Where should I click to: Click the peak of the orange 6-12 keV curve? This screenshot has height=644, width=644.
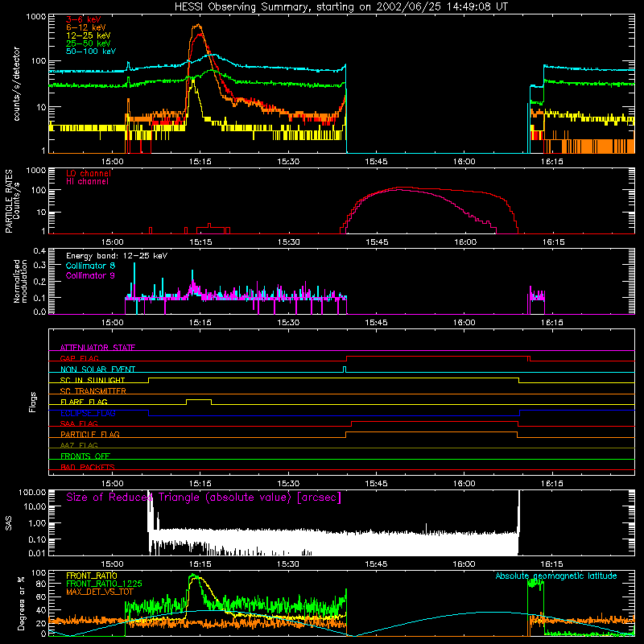198,25
